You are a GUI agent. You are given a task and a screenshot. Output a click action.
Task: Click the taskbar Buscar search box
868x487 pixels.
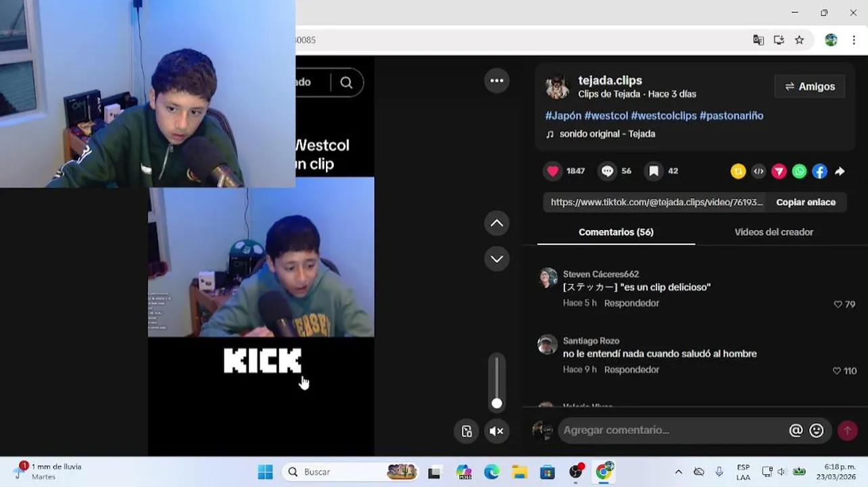coord(350,472)
